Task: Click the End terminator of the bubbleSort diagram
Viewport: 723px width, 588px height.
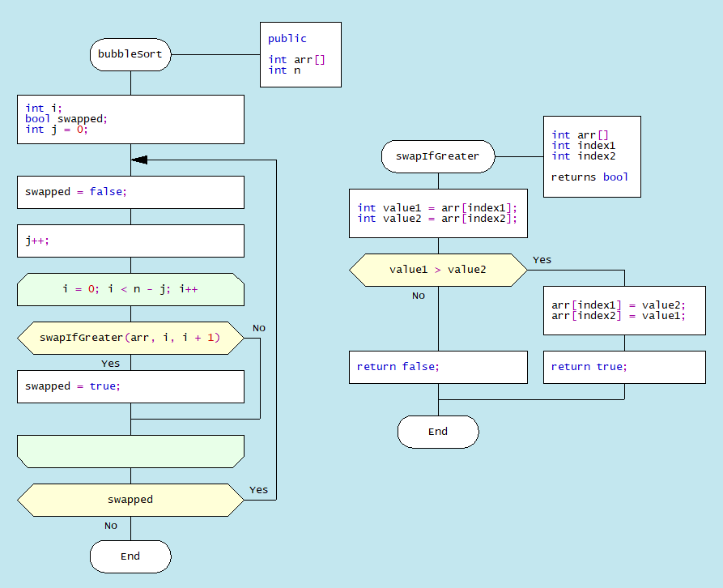Action: 130,556
